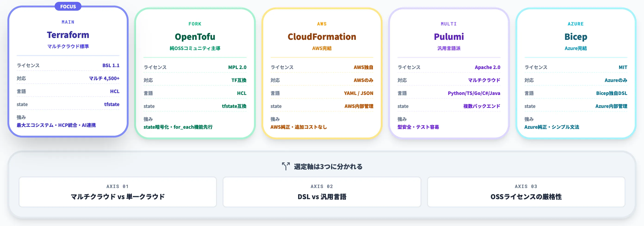Click the AWS内部管理 state value
Image resolution: width=644 pixels, height=226 pixels.
(359, 106)
